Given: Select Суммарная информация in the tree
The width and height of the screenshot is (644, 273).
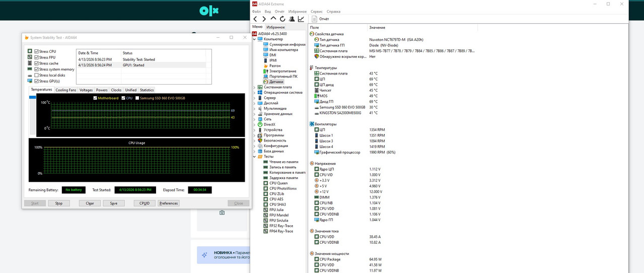Looking at the screenshot, I should (x=288, y=44).
